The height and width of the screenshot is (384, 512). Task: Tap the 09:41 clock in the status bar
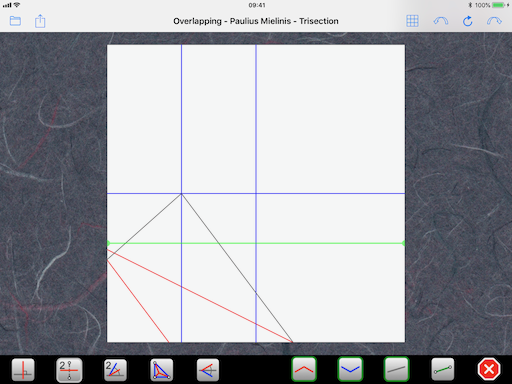pos(257,5)
